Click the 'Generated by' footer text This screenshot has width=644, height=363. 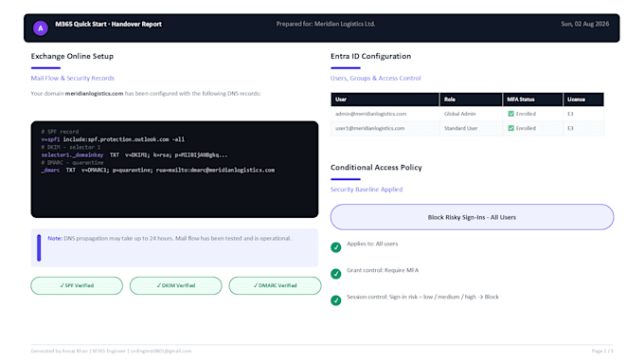pyautogui.click(x=111, y=351)
